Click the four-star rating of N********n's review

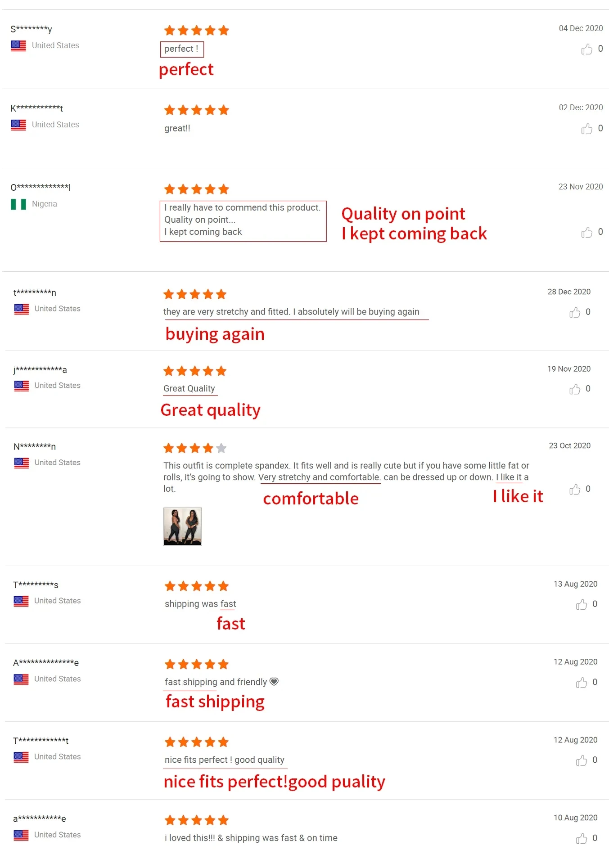coord(194,448)
